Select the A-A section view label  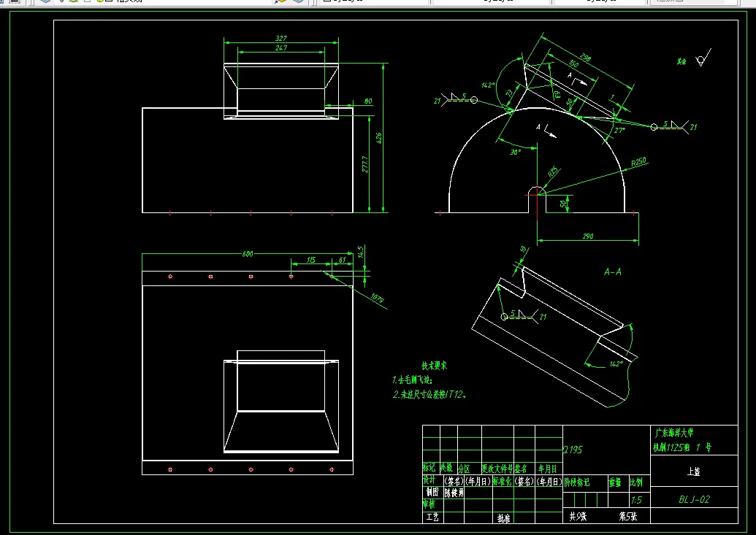click(613, 272)
